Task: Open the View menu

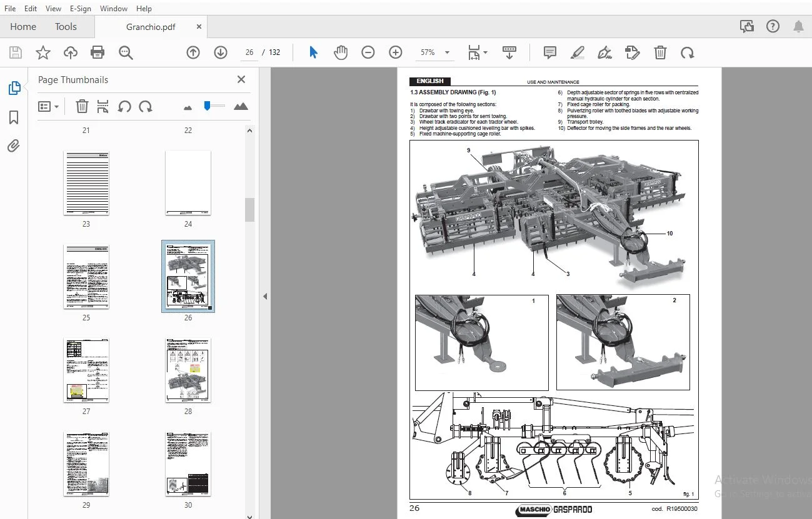Action: (54, 9)
